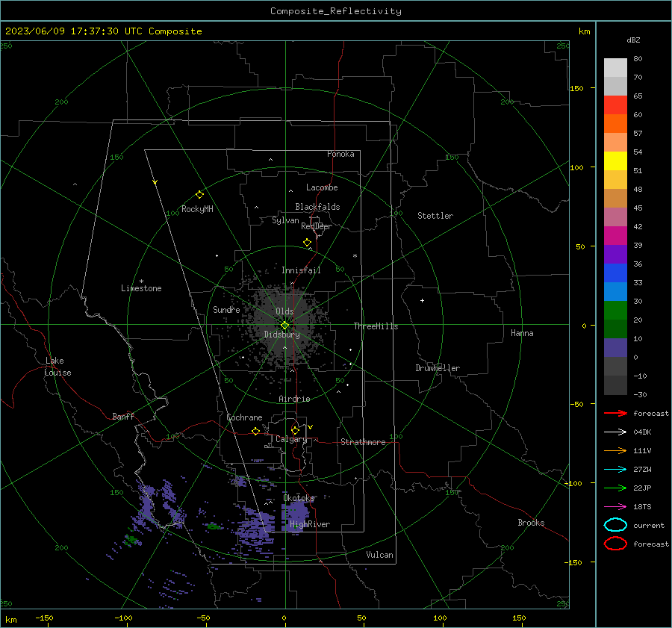The width and height of the screenshot is (672, 628).
Task: Click the Innisfail city label
Action: click(x=301, y=270)
